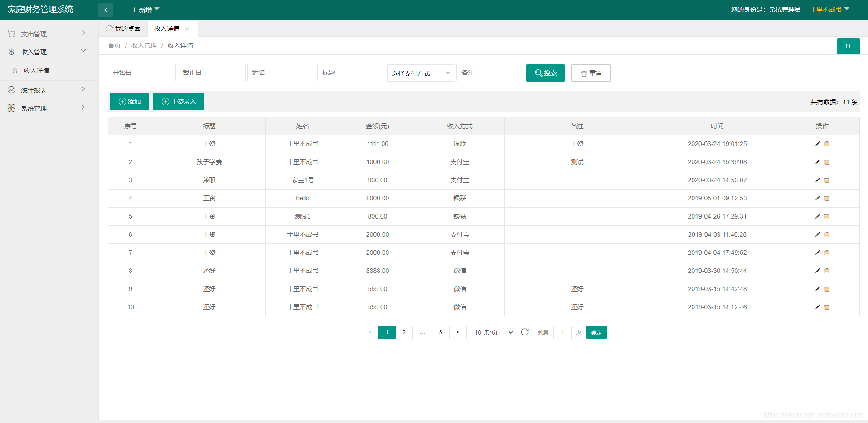Screen dimensions: 868x423
Task: Collapse the sidebar with the arrow button
Action: 106,10
